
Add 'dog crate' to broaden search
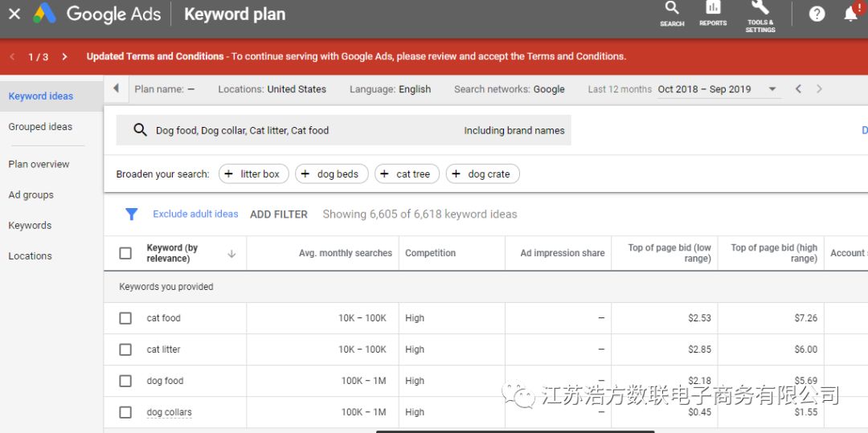point(483,174)
